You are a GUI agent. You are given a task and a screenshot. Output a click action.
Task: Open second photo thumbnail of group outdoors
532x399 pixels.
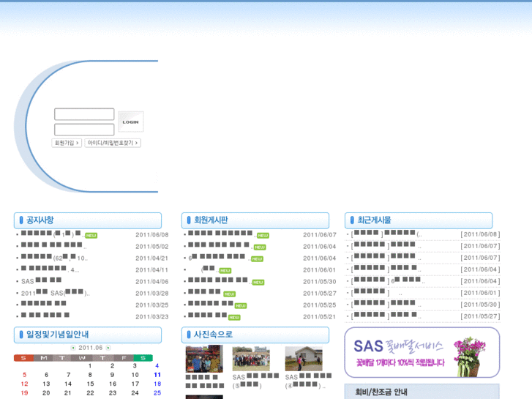(251, 359)
